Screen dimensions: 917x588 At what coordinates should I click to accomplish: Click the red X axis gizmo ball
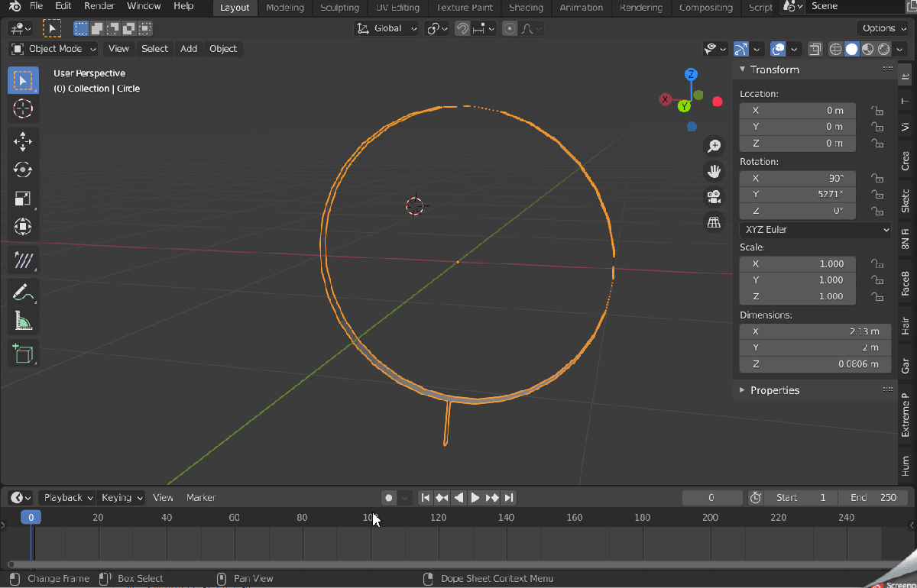pos(666,100)
